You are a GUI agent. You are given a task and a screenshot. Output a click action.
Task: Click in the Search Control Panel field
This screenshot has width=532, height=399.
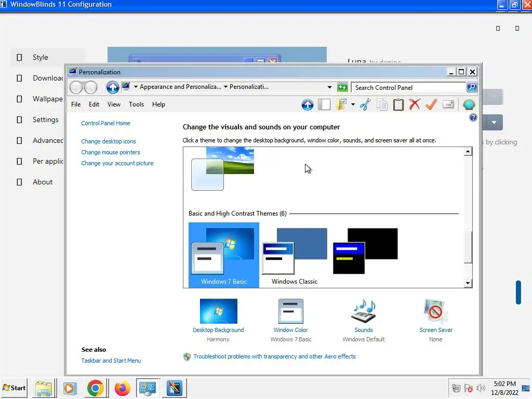(x=408, y=87)
